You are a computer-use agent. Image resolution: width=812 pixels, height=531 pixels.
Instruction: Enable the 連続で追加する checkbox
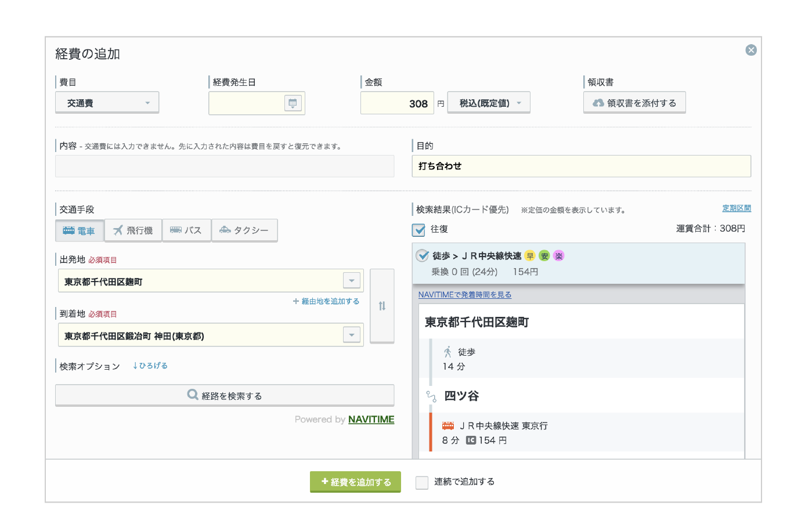(422, 482)
